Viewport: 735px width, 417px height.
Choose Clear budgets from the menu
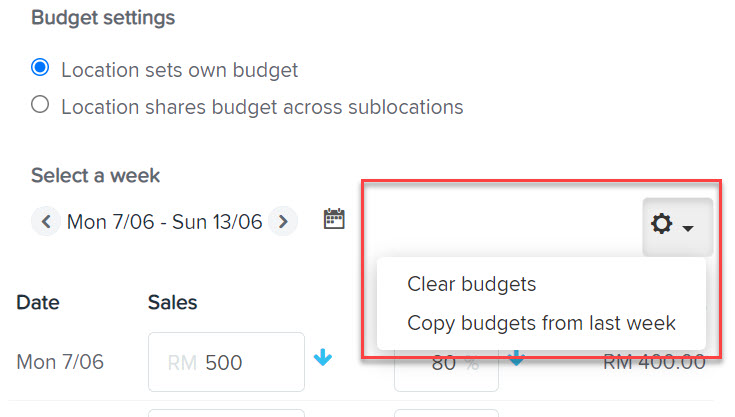(x=472, y=284)
